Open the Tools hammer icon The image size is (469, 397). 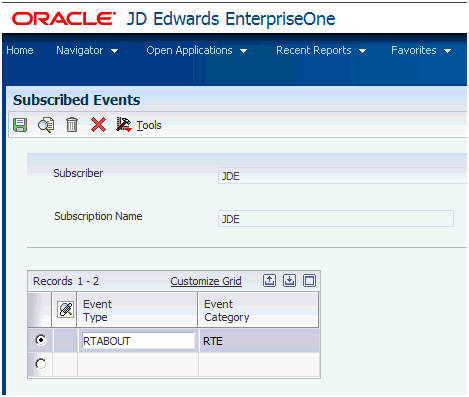click(124, 125)
